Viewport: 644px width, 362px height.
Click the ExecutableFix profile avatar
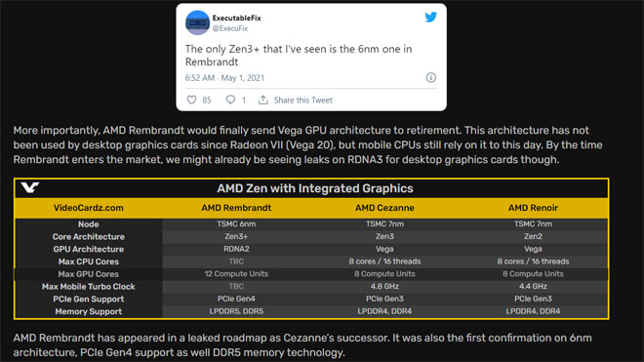197,22
